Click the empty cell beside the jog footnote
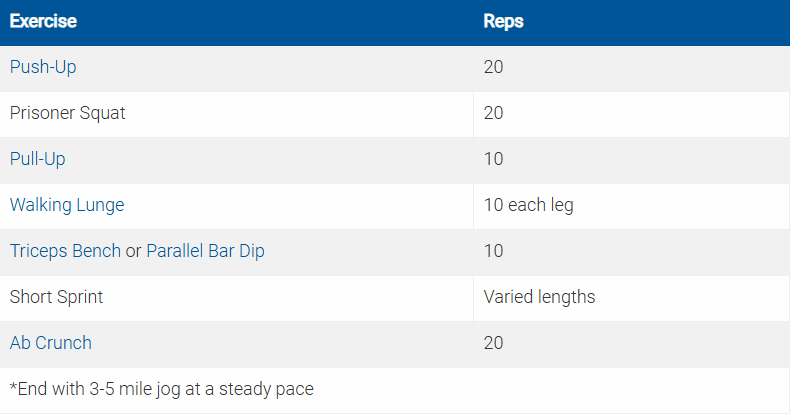The image size is (791, 418). click(x=630, y=388)
